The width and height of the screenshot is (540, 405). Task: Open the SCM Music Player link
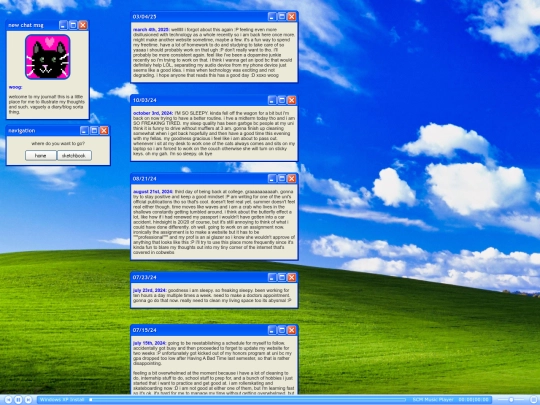pos(433,400)
